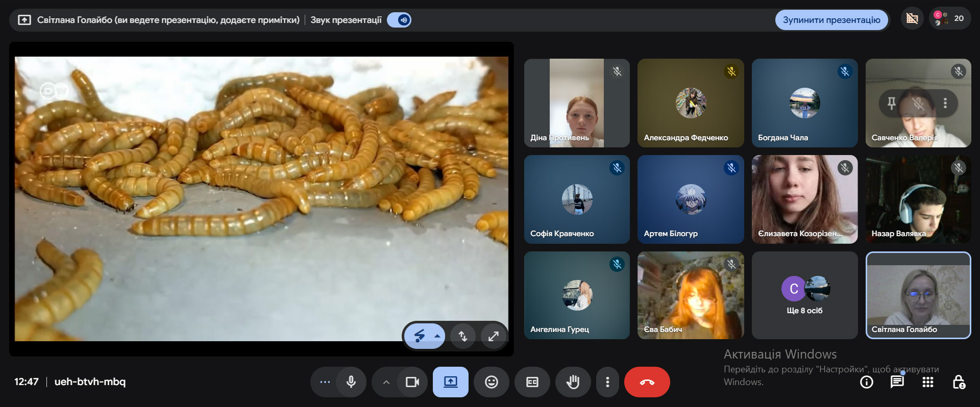Open meeting details info icon
Viewport: 980px width, 407px height.
pyautogui.click(x=866, y=382)
